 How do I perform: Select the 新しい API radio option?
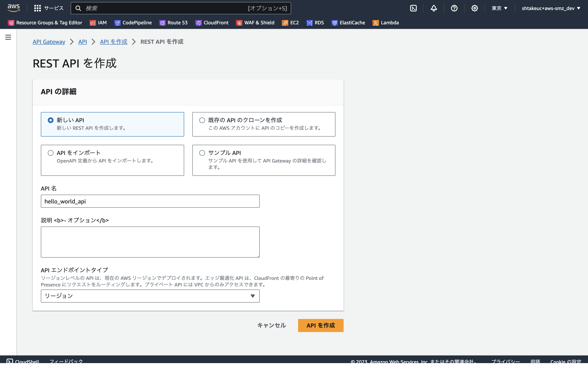click(x=51, y=120)
